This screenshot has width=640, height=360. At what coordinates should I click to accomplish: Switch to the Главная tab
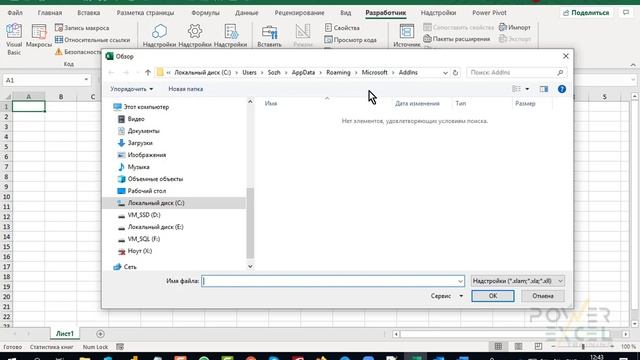pos(50,13)
